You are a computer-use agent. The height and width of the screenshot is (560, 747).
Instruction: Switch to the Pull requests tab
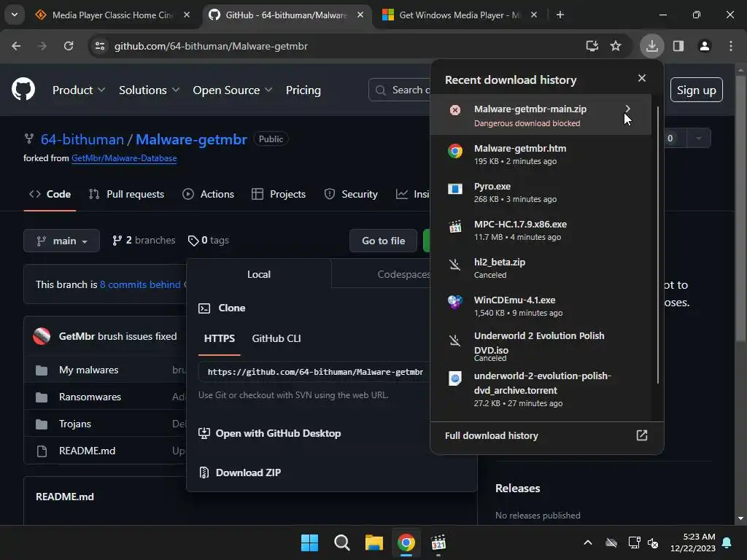[x=126, y=194]
